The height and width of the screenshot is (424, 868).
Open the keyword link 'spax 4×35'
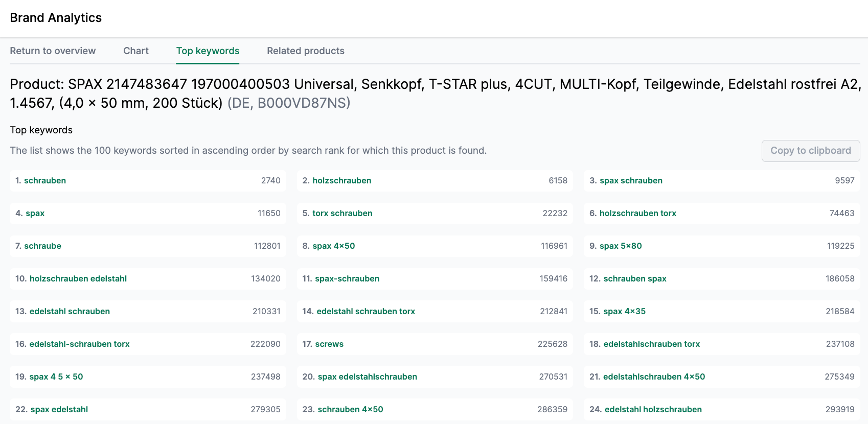coord(625,311)
